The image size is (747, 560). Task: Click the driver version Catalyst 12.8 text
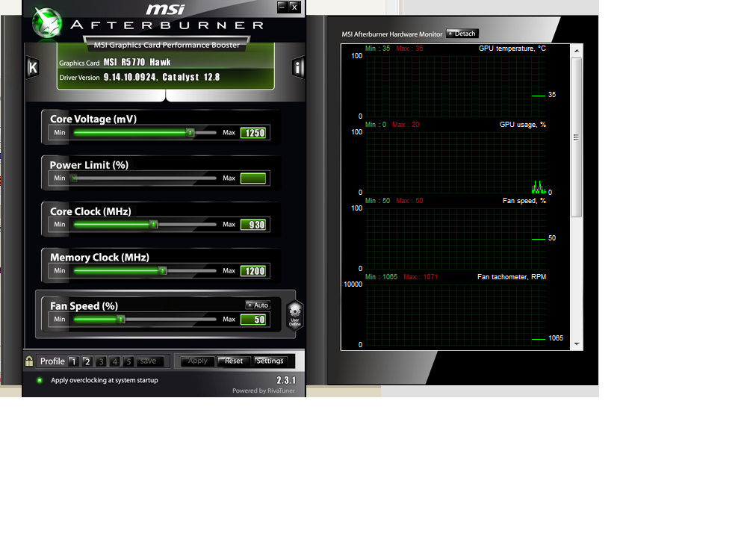162,77
